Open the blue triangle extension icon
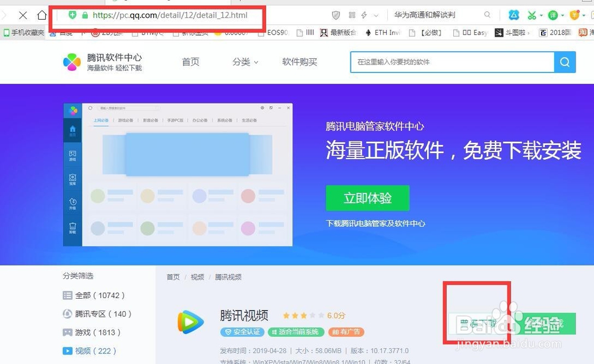 (x=514, y=15)
